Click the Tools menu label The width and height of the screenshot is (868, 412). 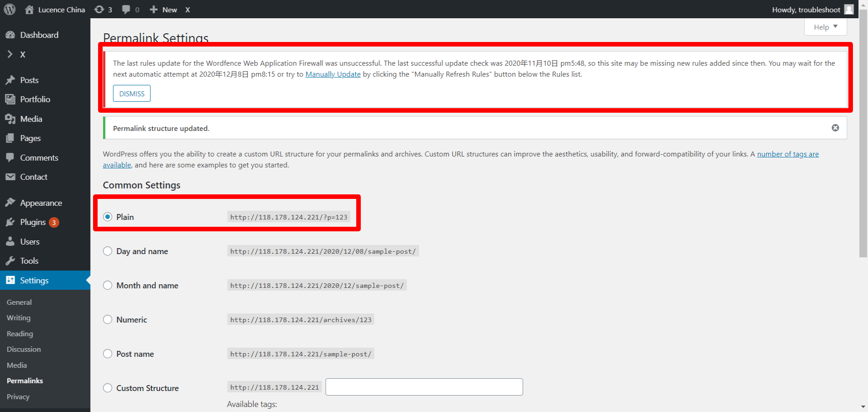[29, 261]
